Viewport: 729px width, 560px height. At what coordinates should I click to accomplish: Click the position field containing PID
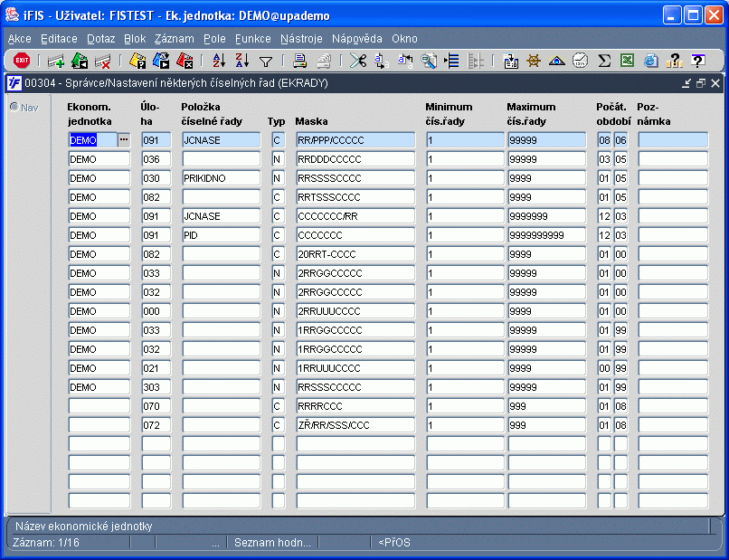[222, 235]
